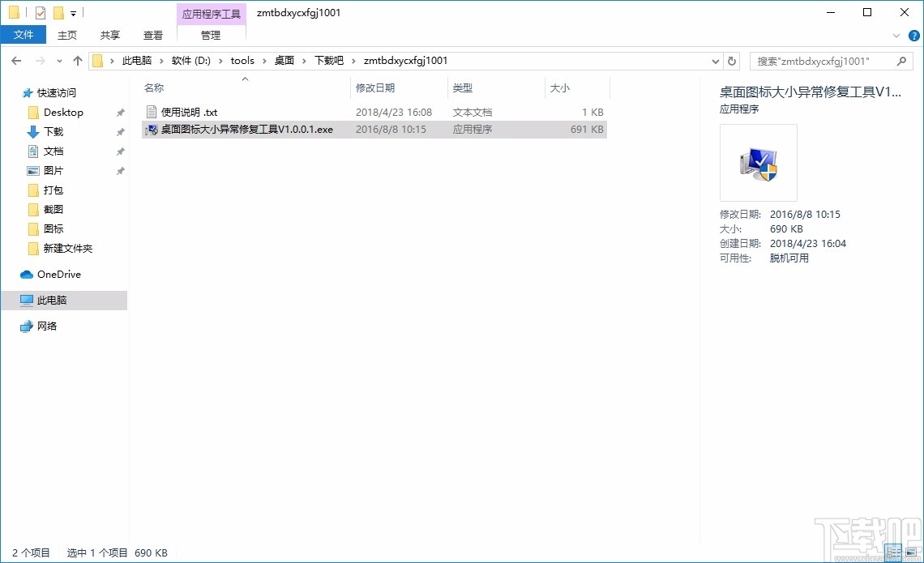Image resolution: width=924 pixels, height=563 pixels.
Task: Open the 文件 menu
Action: pos(24,35)
